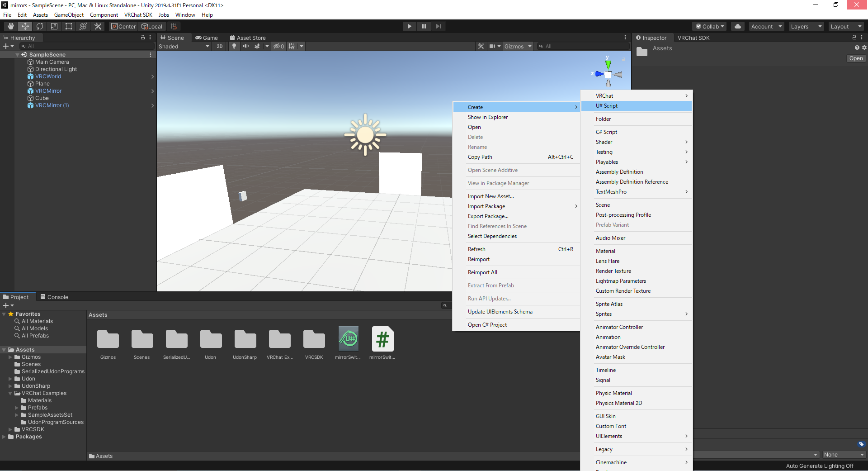Select the Scale tool
868x471 pixels.
(54, 26)
